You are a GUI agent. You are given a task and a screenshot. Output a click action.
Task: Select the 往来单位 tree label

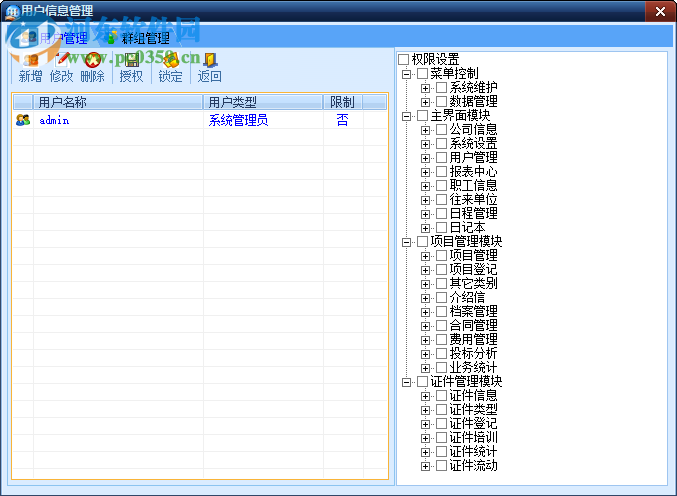[x=473, y=199]
